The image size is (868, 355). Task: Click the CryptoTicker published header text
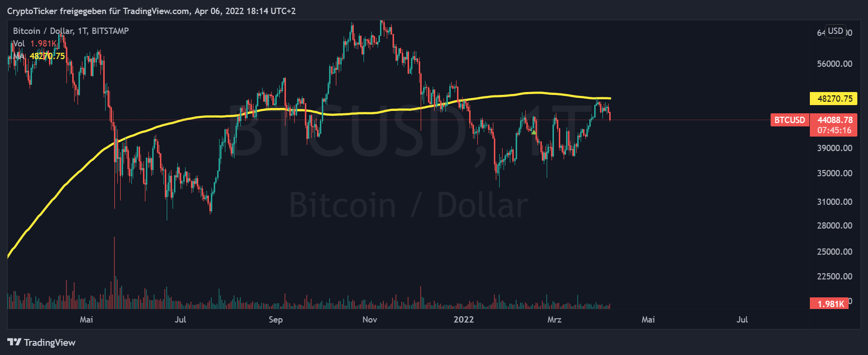(151, 11)
